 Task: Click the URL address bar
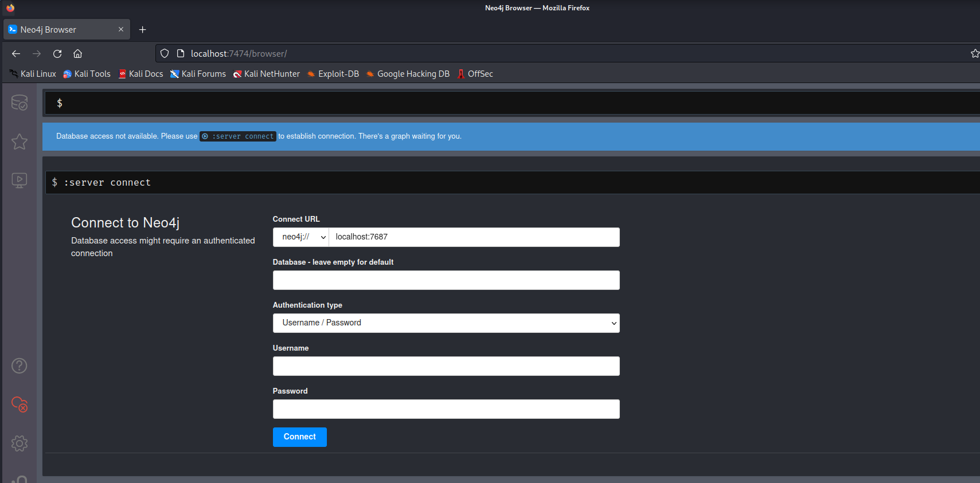click(x=568, y=53)
